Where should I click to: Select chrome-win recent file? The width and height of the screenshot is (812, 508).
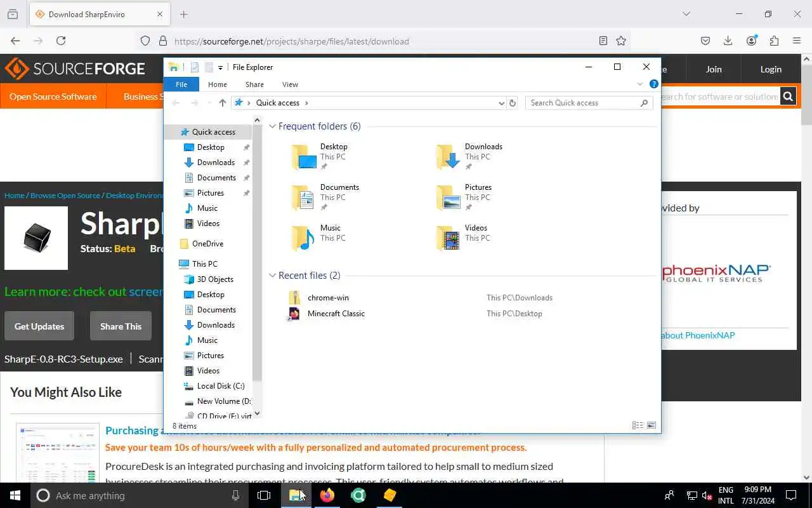click(328, 298)
